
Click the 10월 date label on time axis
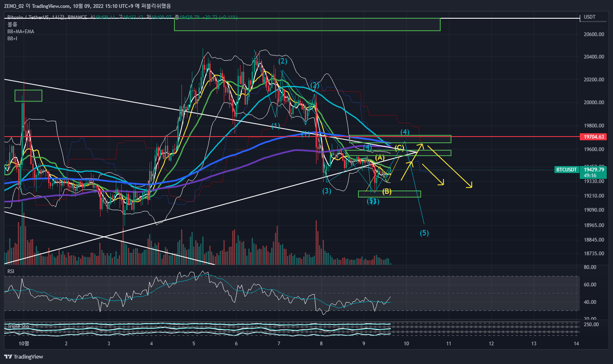coord(24,344)
